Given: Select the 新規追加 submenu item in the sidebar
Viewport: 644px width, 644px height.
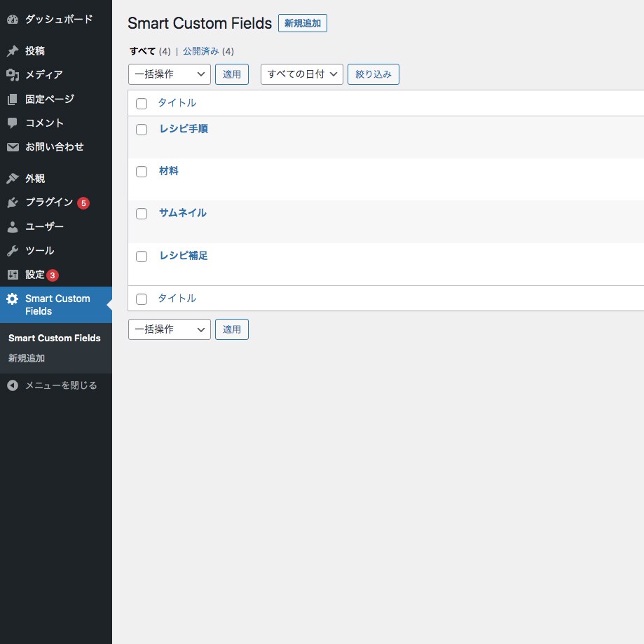Looking at the screenshot, I should (27, 358).
